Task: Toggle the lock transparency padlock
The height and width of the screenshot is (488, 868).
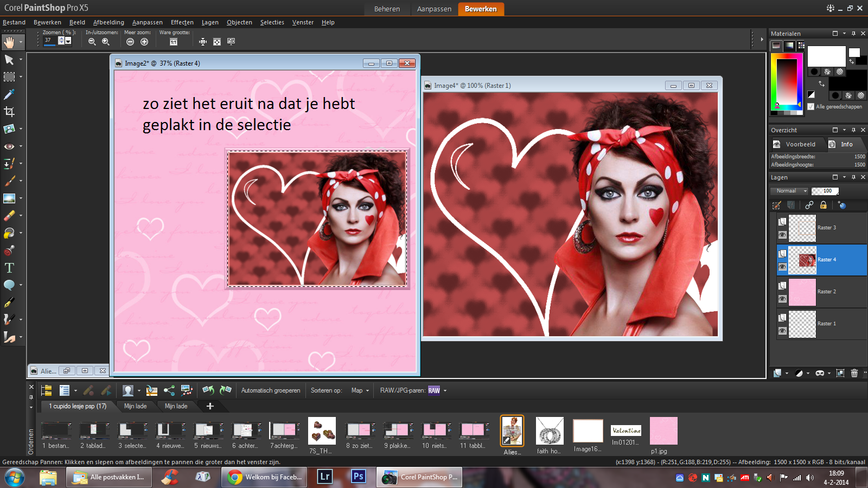Action: pyautogui.click(x=824, y=205)
